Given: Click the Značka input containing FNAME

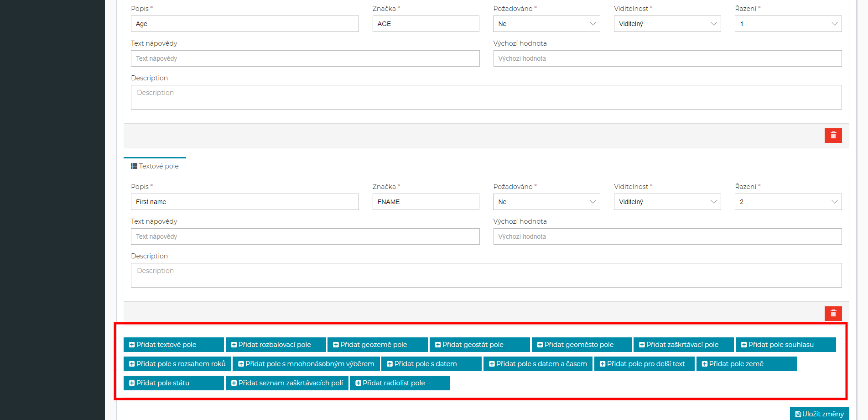Looking at the screenshot, I should point(426,202).
